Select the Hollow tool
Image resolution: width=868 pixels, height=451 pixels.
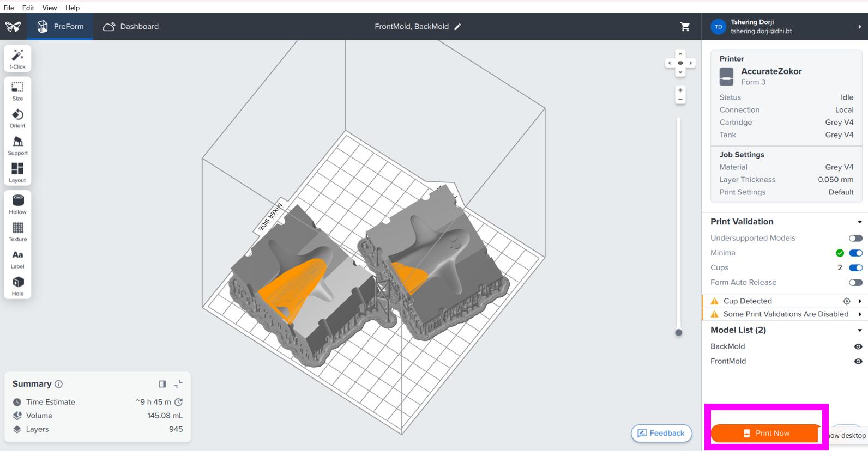pyautogui.click(x=17, y=204)
